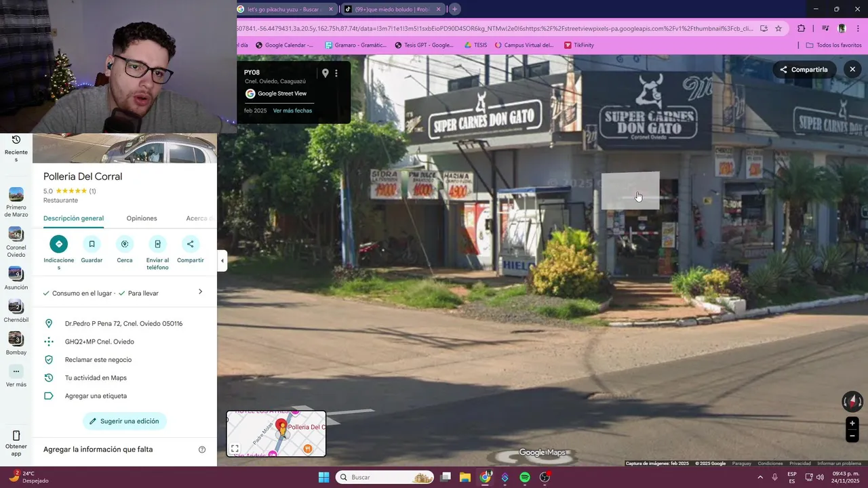
Task: Open the TESIS Drive bookmark
Action: click(x=475, y=45)
